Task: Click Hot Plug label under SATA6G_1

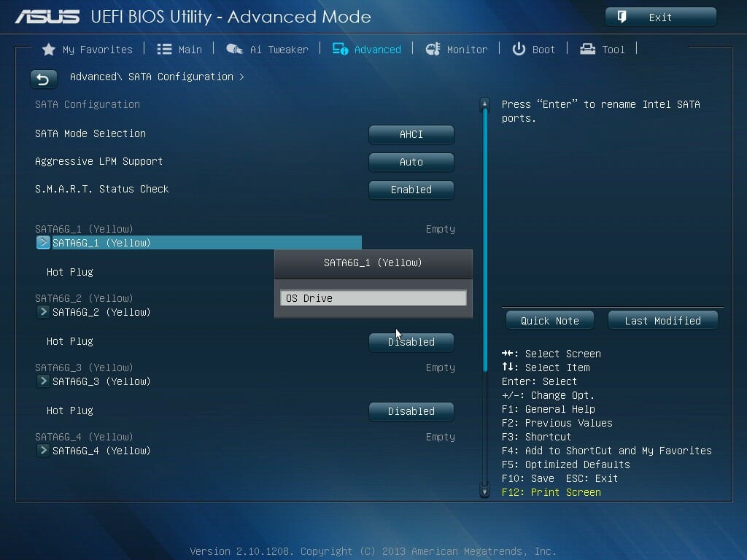Action: 70,273
